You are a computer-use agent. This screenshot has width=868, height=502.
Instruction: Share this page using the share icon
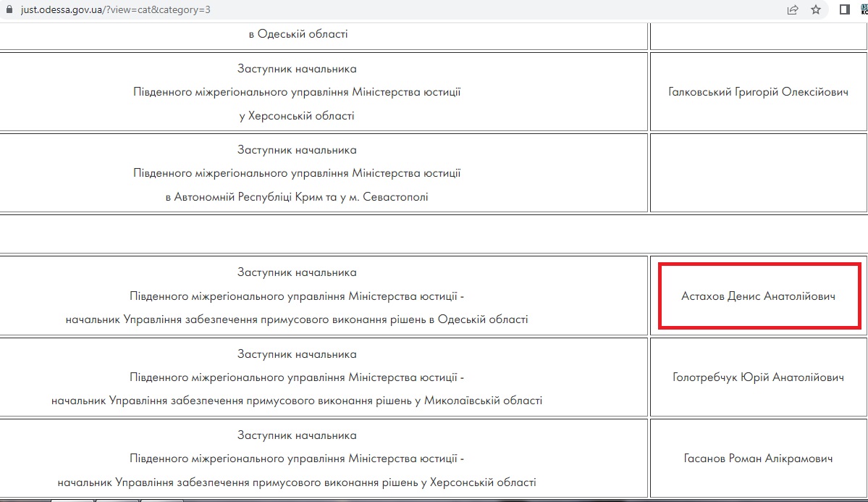[x=793, y=9]
